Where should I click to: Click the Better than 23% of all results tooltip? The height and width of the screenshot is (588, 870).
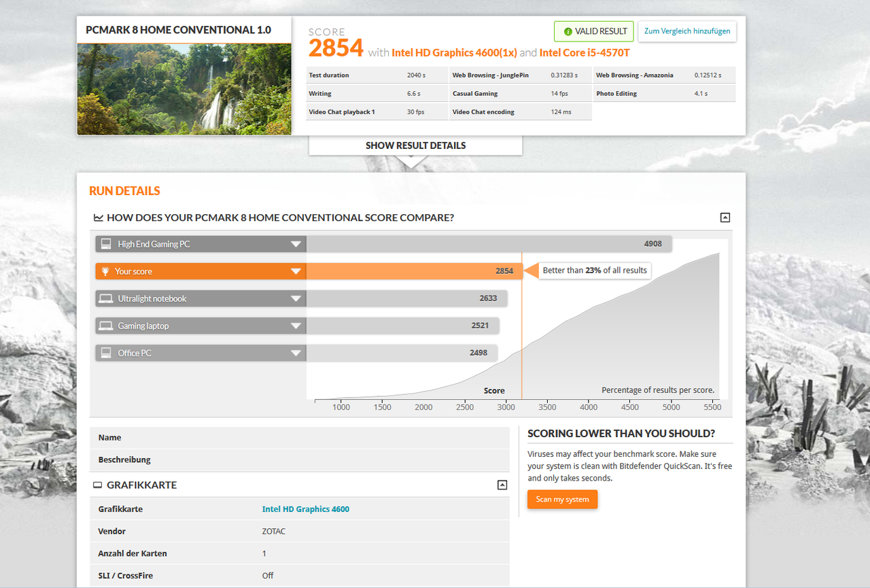coord(595,271)
